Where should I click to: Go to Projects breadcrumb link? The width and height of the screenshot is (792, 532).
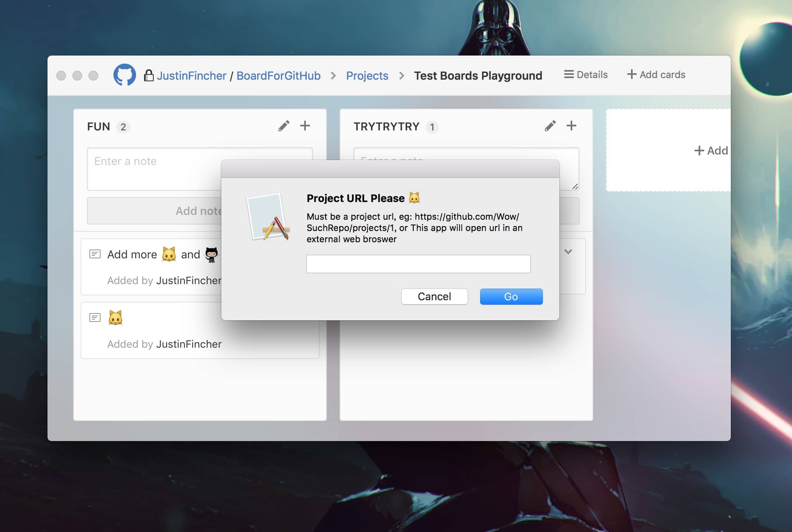point(367,76)
